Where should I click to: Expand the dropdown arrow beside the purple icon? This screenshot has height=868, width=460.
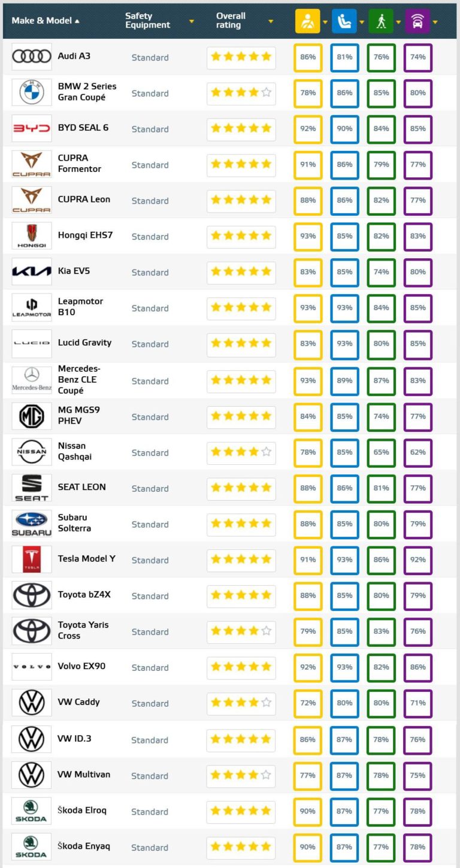(435, 22)
